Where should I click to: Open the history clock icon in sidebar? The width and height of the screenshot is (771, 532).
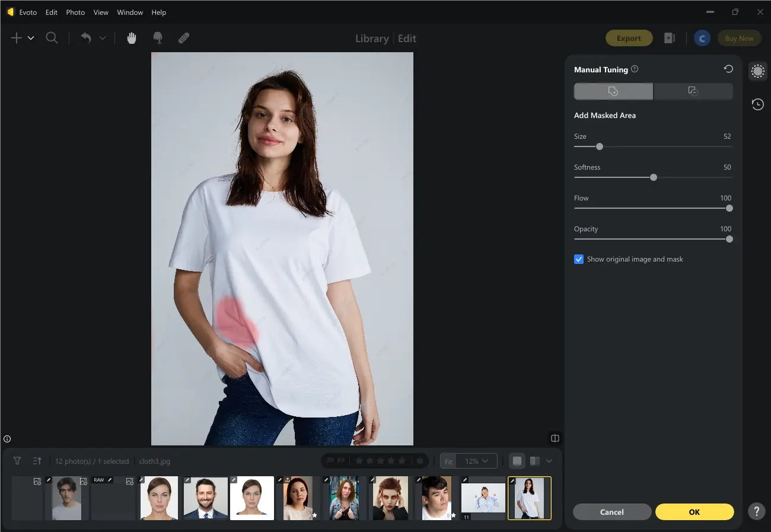[x=757, y=104]
